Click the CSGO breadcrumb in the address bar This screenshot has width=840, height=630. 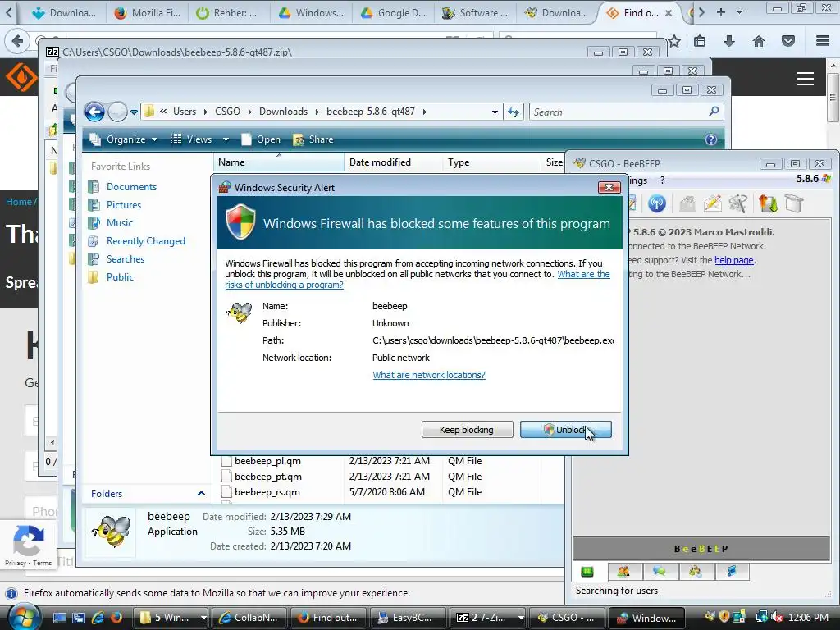click(227, 112)
